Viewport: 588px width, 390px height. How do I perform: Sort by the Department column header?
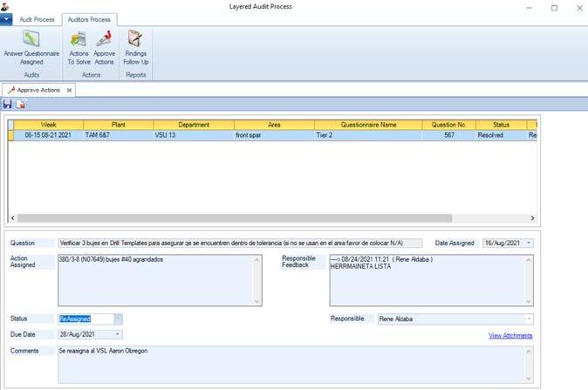(x=194, y=125)
